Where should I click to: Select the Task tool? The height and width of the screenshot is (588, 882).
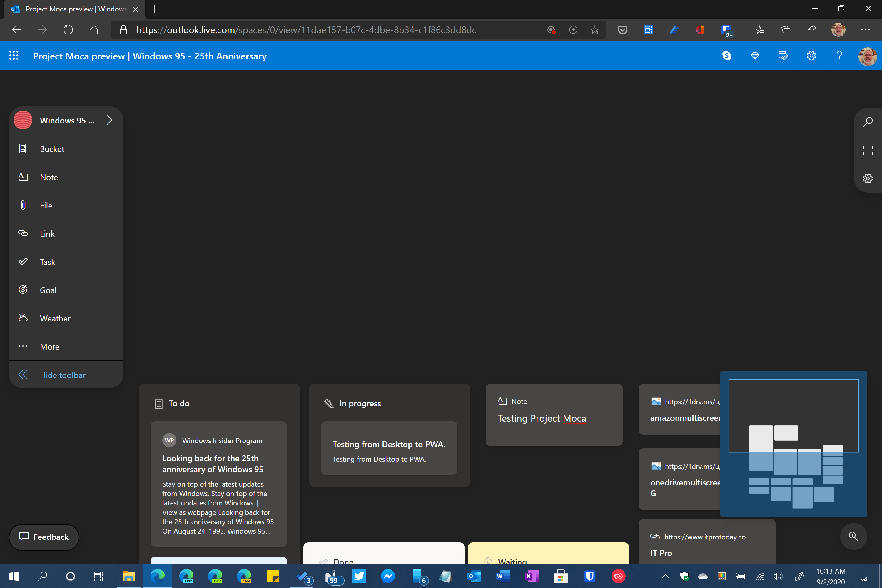(47, 262)
